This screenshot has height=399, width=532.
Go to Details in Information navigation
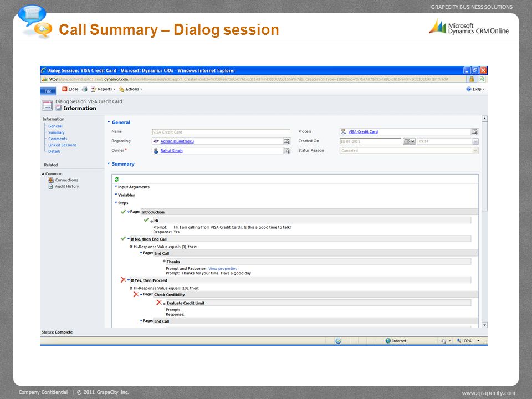(x=54, y=151)
